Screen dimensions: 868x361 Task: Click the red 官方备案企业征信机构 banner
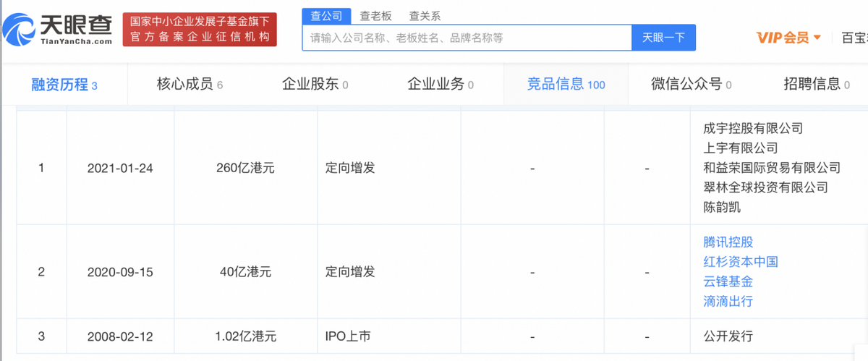pyautogui.click(x=200, y=30)
